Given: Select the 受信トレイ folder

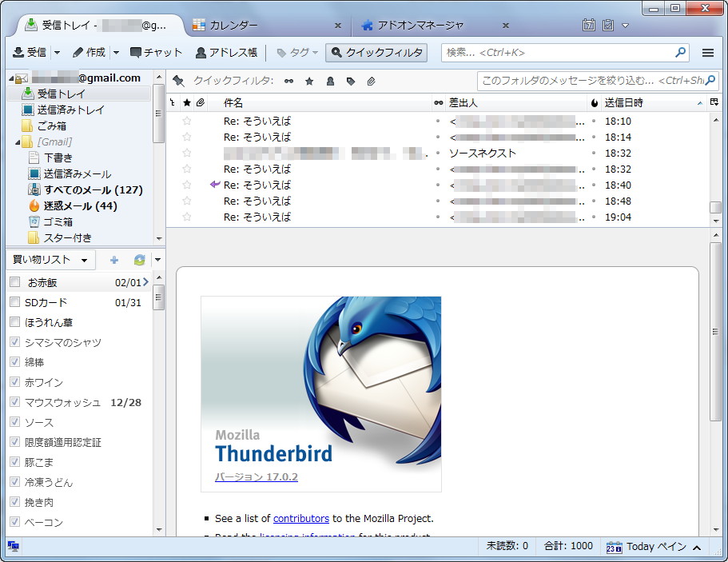Looking at the screenshot, I should pyautogui.click(x=79, y=94).
